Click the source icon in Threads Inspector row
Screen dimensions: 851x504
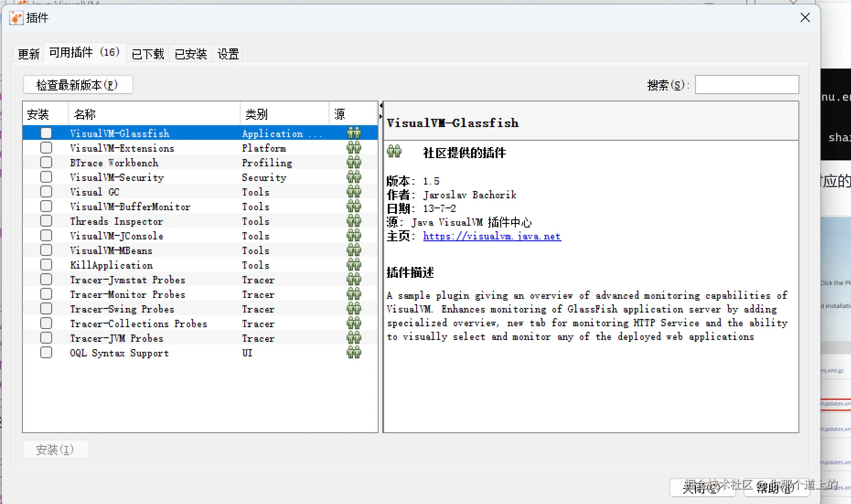(354, 221)
